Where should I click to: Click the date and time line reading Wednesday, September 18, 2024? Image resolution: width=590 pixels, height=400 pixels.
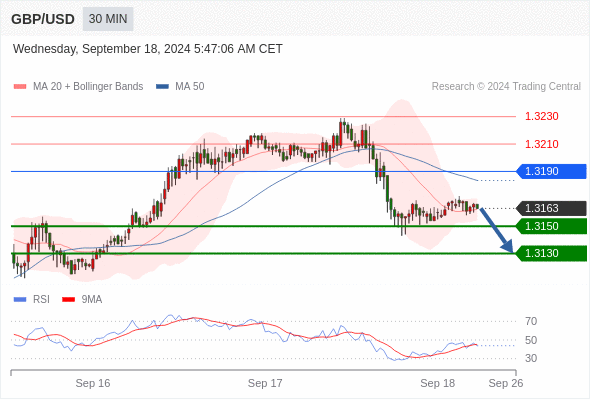(x=148, y=49)
